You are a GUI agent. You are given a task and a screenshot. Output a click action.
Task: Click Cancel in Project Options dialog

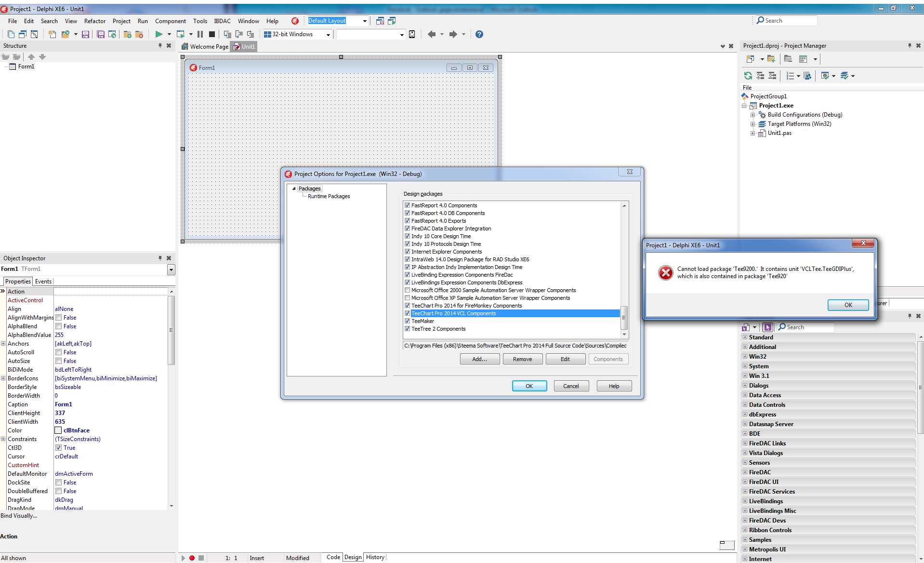click(x=571, y=386)
